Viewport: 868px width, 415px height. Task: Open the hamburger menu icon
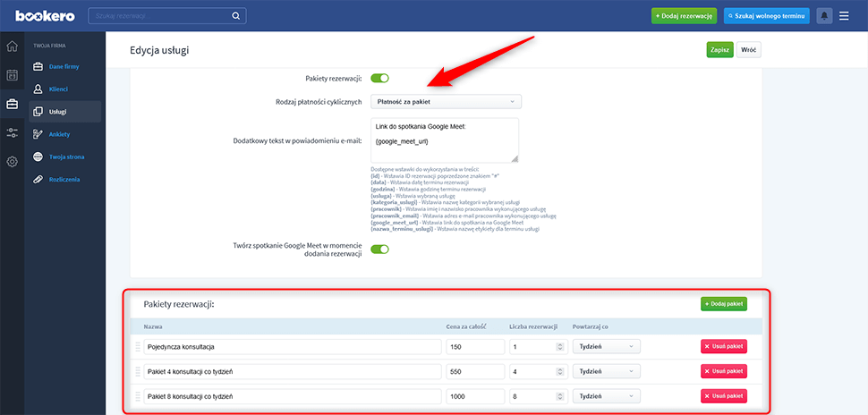click(844, 16)
